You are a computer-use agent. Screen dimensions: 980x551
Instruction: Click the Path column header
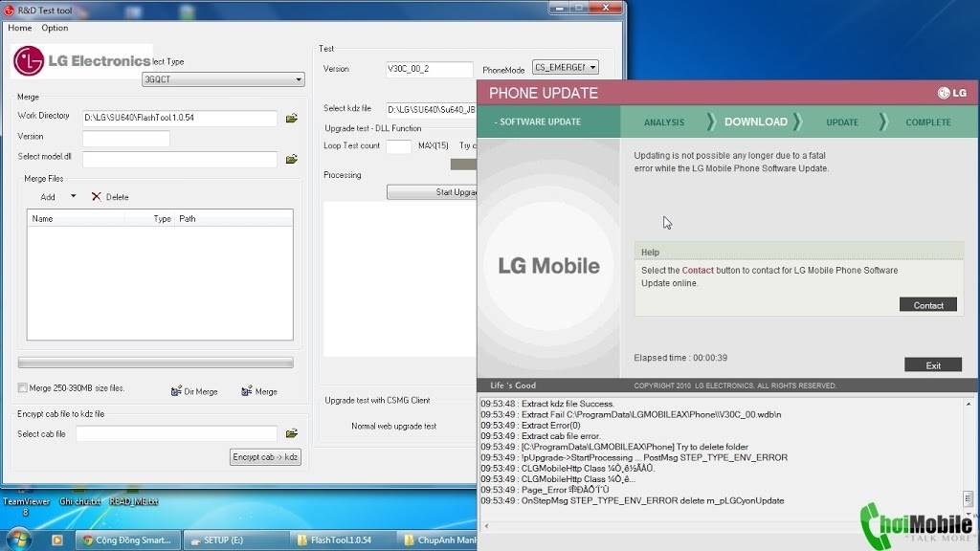coord(234,219)
